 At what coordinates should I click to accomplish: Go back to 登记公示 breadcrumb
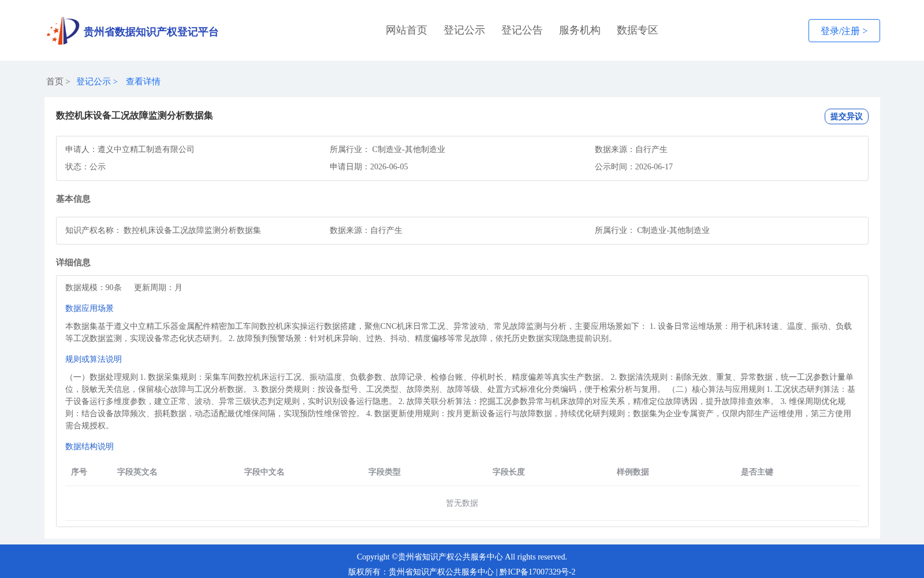(x=94, y=81)
